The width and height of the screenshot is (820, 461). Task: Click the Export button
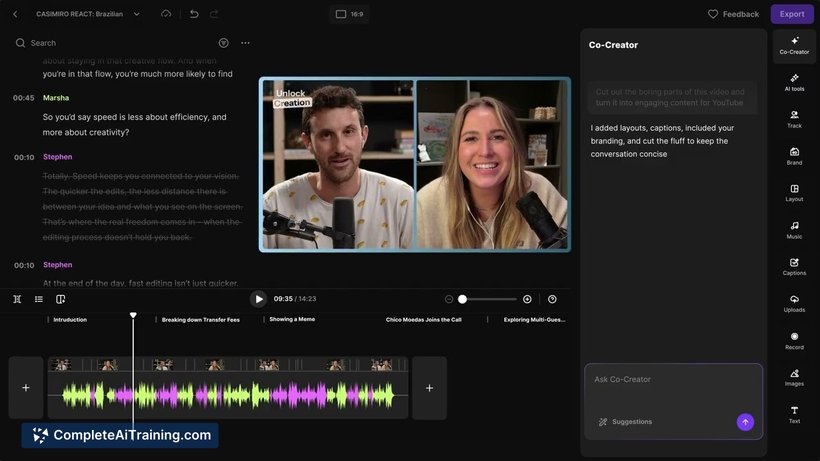792,14
